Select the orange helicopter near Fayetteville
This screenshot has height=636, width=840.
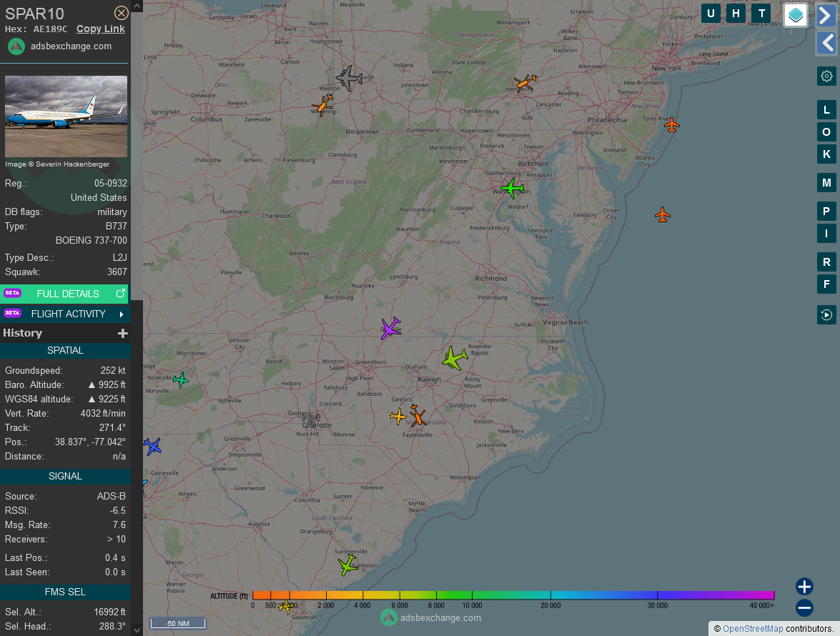(417, 415)
